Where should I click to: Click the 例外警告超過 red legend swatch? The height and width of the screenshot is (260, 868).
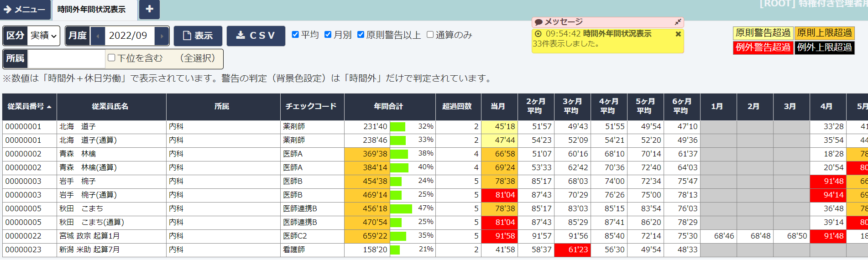click(x=763, y=47)
